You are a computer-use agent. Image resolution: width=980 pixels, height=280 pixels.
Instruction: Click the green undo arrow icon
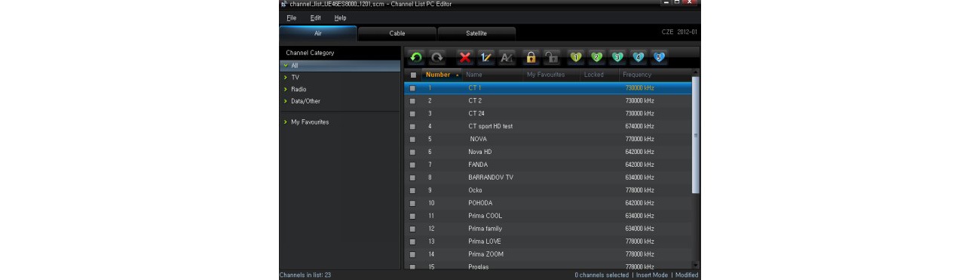(417, 57)
